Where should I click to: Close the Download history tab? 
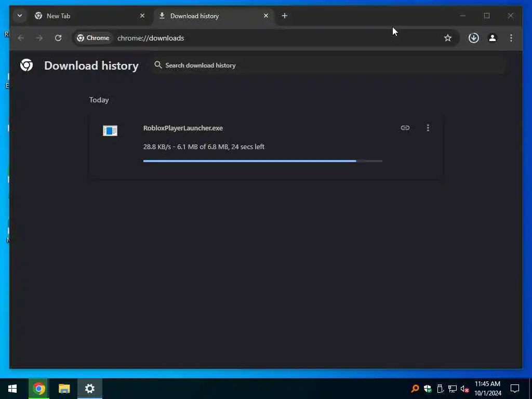pyautogui.click(x=266, y=16)
